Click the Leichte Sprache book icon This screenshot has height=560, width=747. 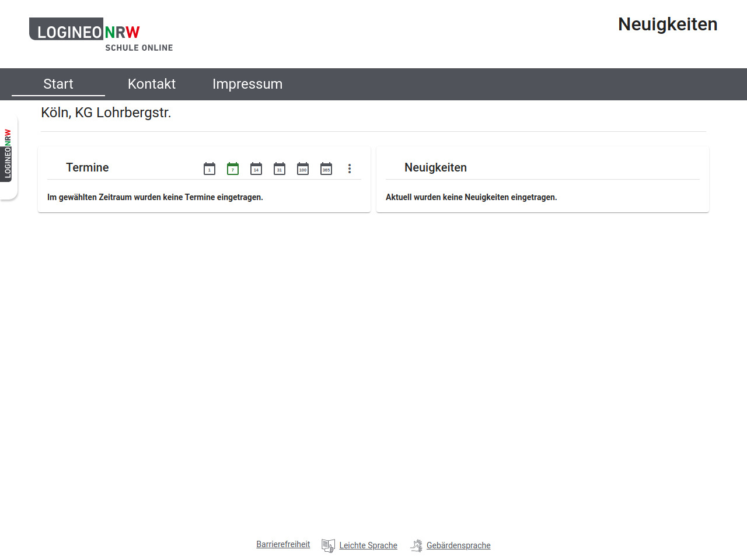click(328, 545)
